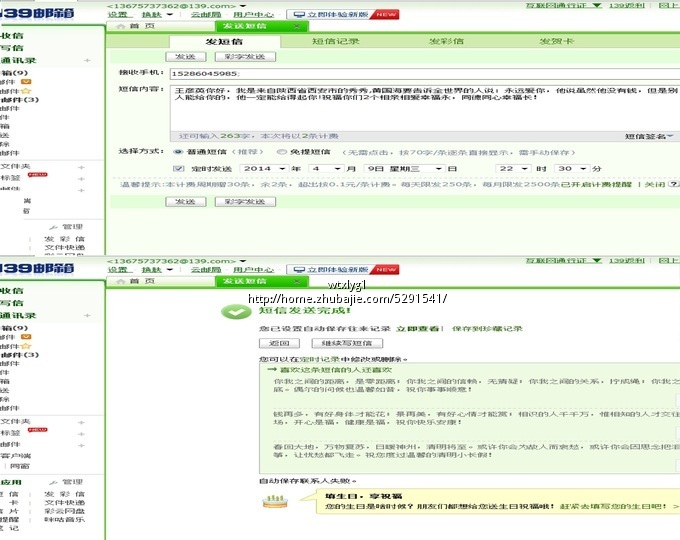Click the 立即查看 link
680x540 pixels.
click(x=417, y=328)
